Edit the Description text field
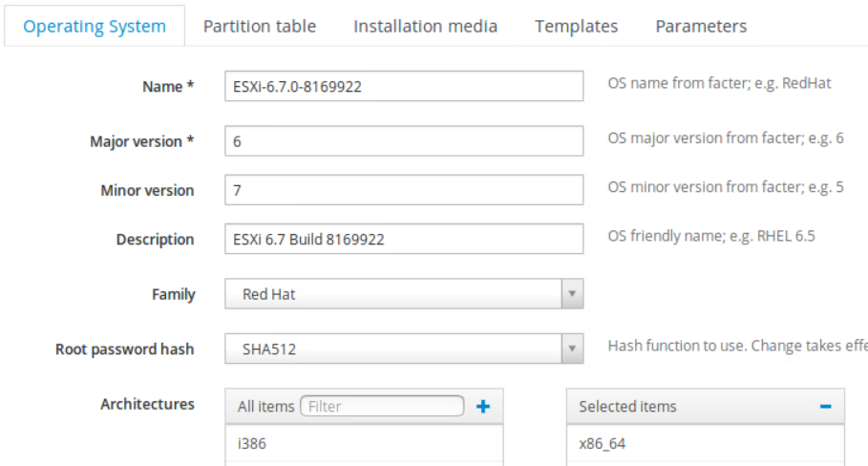868x466 pixels. click(x=404, y=239)
